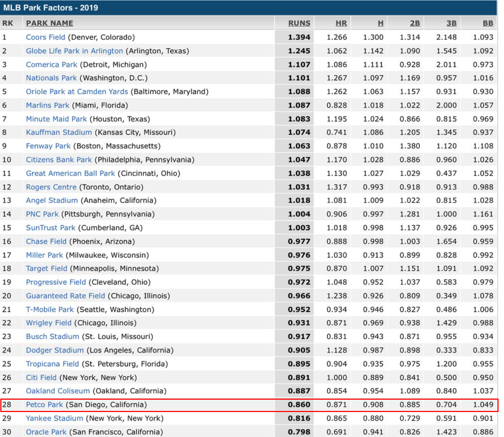Viewport: 504px width, 437px height.
Task: Open Globe Life Park in Arlington link
Action: pos(74,51)
